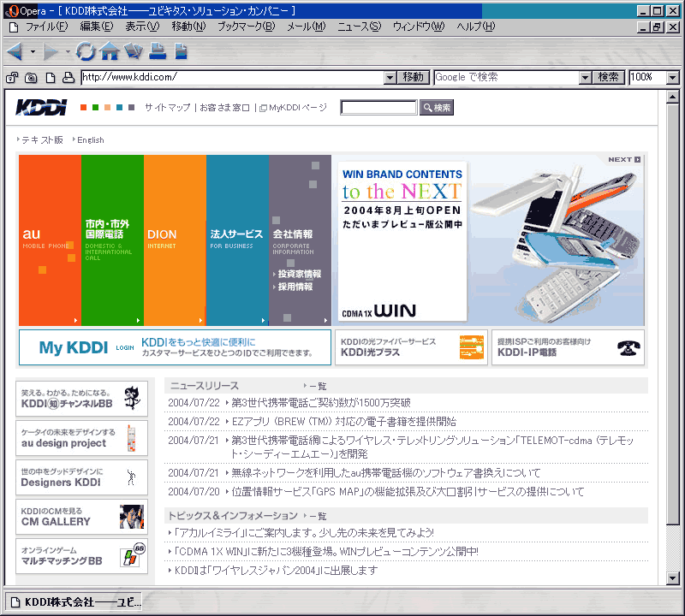Click the scroll down arrow of page scrollbar
Screen dimensions: 685x616
tap(673, 578)
